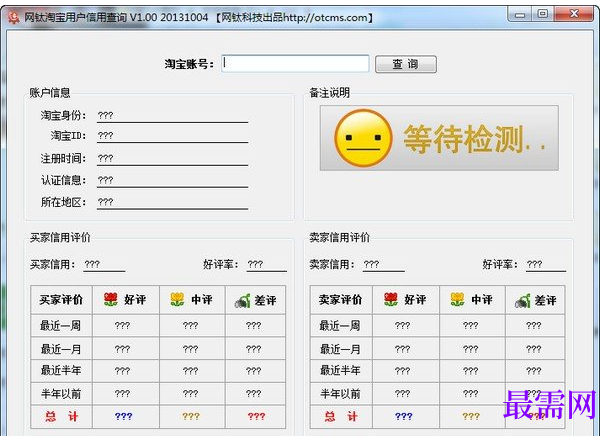Click the red flower icon in 买家评价 table
The width and height of the screenshot is (615, 436).
tap(111, 300)
